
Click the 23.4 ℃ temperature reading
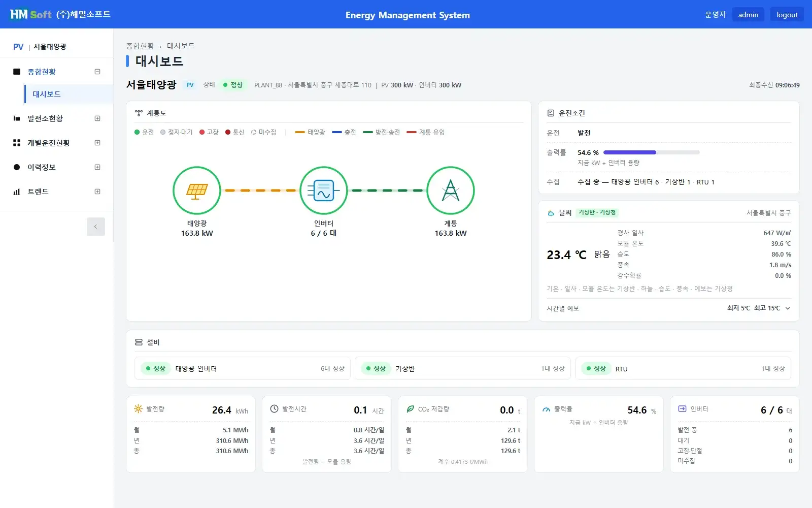click(x=566, y=255)
